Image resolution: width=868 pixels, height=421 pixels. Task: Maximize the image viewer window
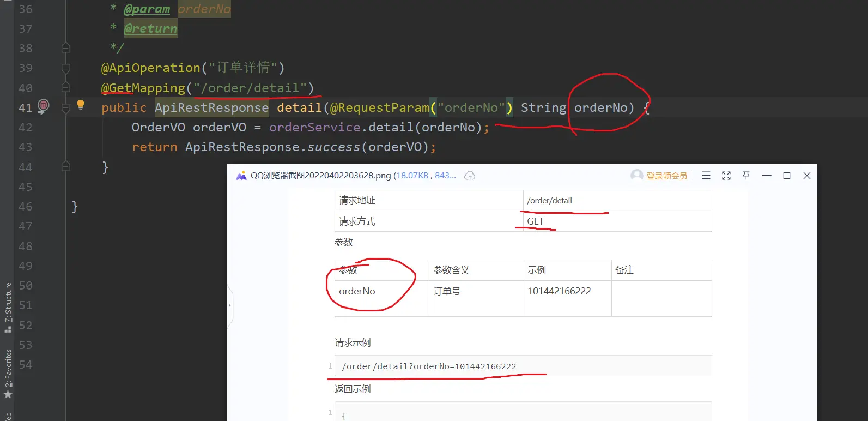787,176
